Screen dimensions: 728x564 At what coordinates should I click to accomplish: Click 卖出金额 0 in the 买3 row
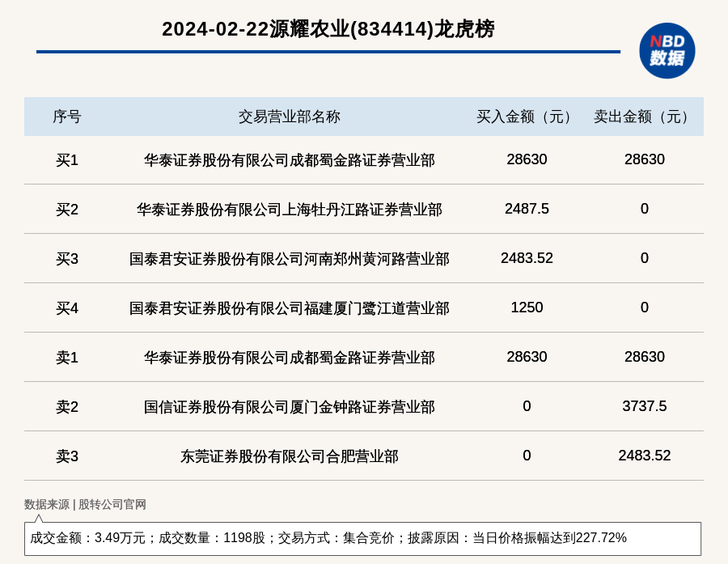[x=645, y=258]
